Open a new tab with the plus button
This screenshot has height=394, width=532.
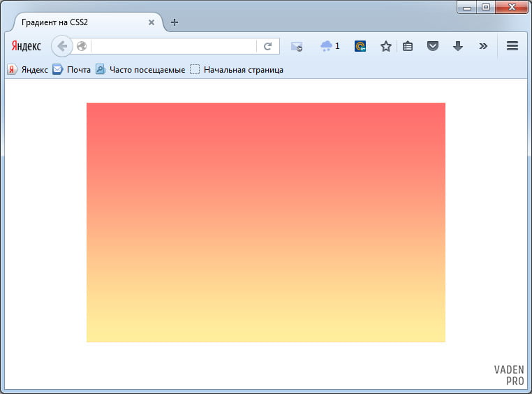click(175, 22)
